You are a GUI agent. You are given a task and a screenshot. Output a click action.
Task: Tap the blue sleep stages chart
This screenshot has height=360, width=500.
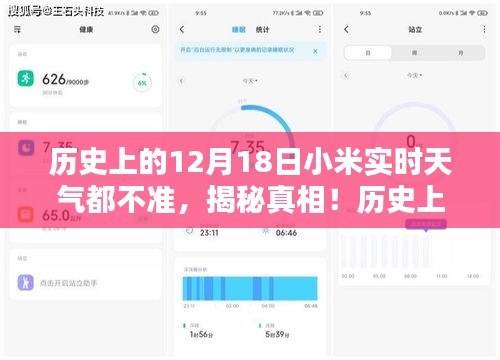pyautogui.click(x=250, y=288)
